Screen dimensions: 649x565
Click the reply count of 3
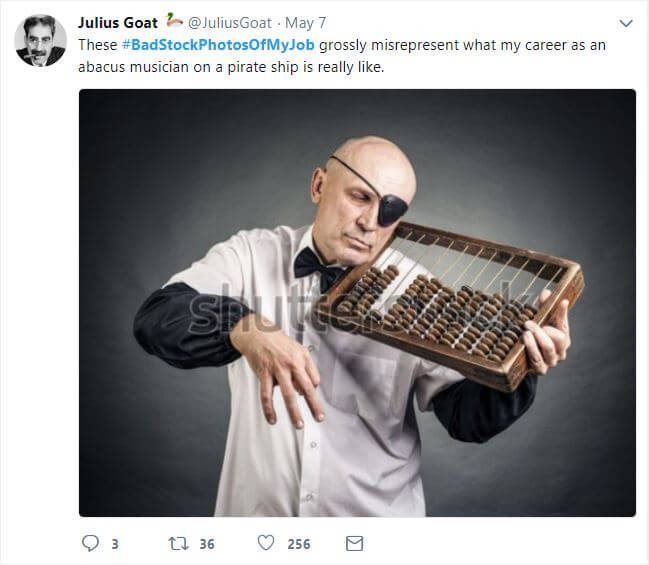(115, 544)
